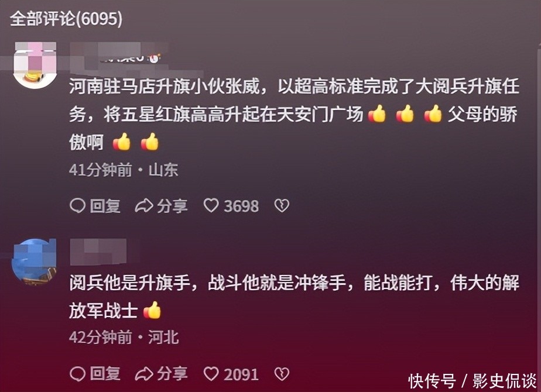
Task: Reply to the Zhang Wei flag-raising comment
Action: coord(95,206)
